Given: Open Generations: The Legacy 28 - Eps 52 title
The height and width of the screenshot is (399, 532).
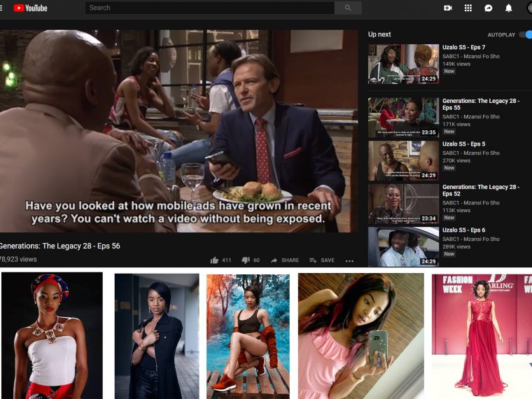Looking at the screenshot, I should click(x=480, y=191).
